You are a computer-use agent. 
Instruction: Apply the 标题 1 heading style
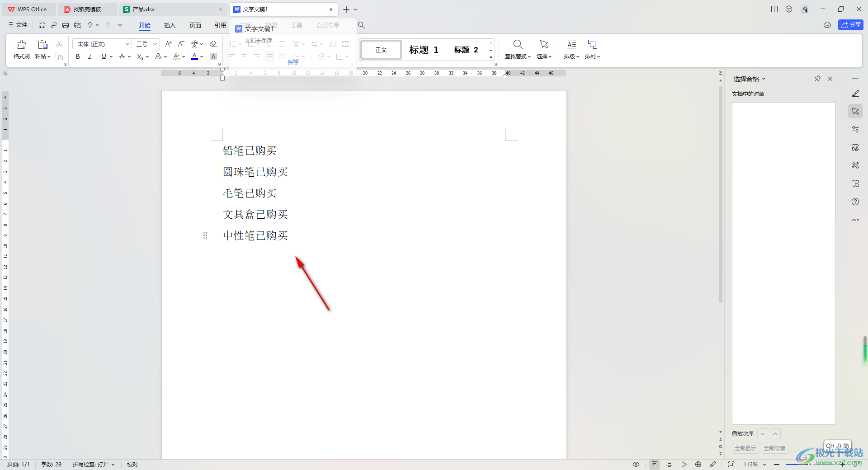pos(424,50)
